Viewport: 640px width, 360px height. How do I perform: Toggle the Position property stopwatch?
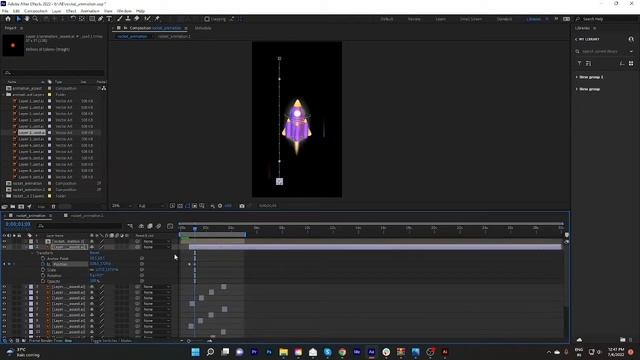coord(43,264)
